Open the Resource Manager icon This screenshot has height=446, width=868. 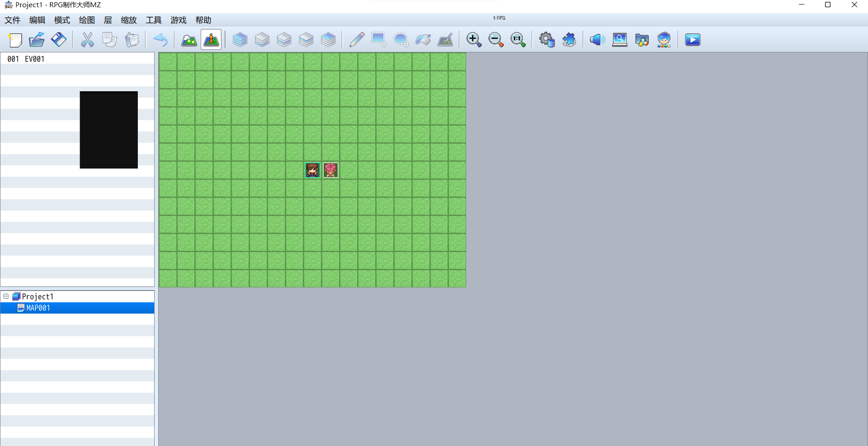point(642,40)
